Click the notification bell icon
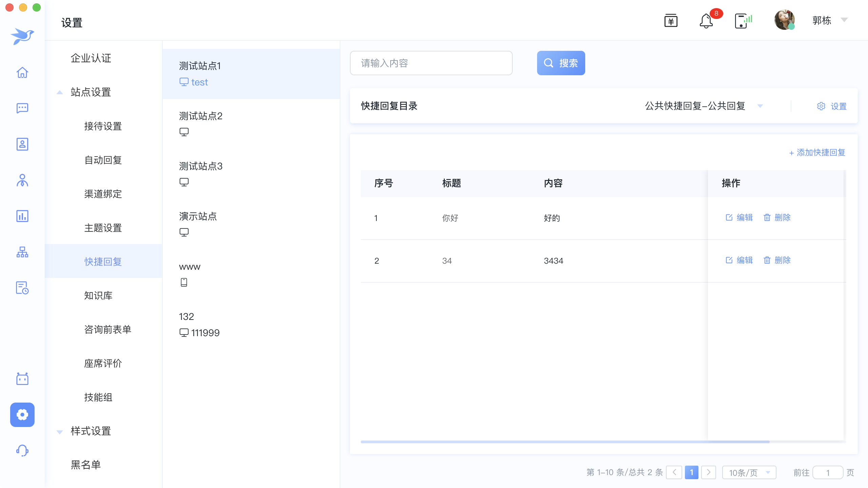 (x=706, y=21)
